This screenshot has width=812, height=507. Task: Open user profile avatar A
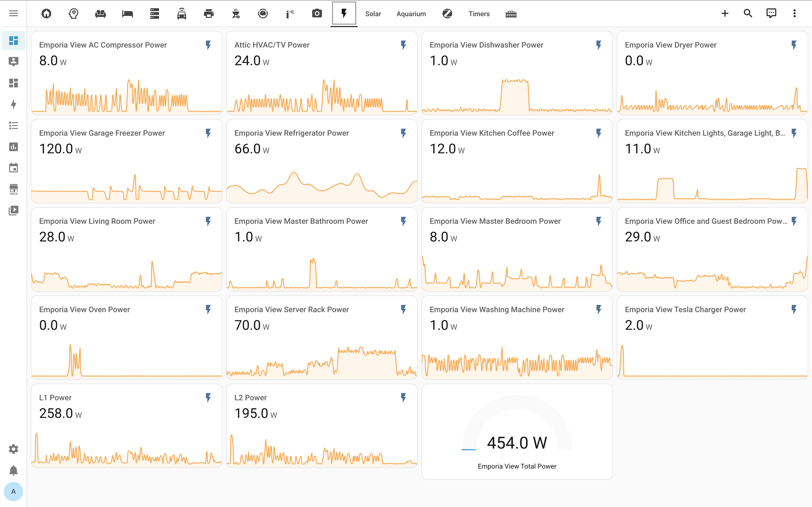coord(14,492)
